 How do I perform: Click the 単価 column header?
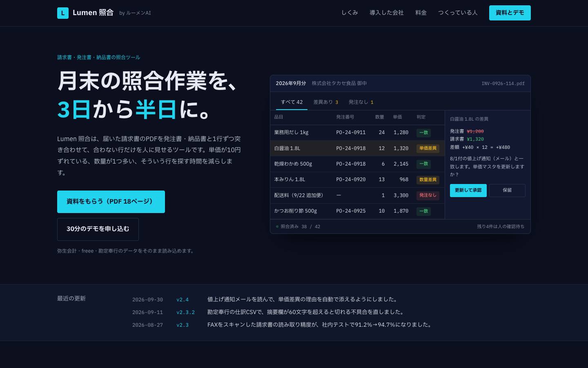[x=397, y=117]
